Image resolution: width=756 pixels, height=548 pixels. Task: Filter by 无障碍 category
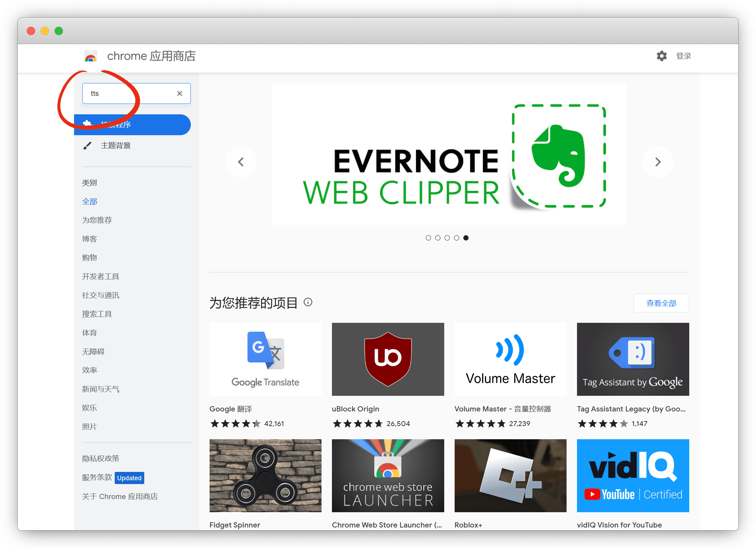coord(93,351)
